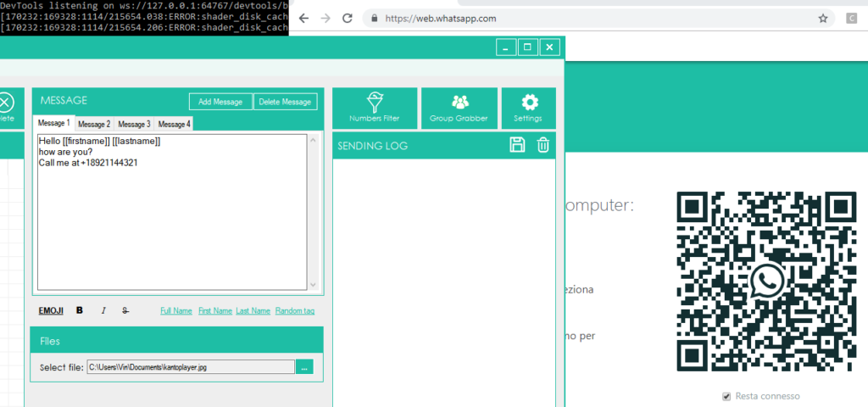Switch to the Message 3 tab
868x407 pixels.
[134, 125]
